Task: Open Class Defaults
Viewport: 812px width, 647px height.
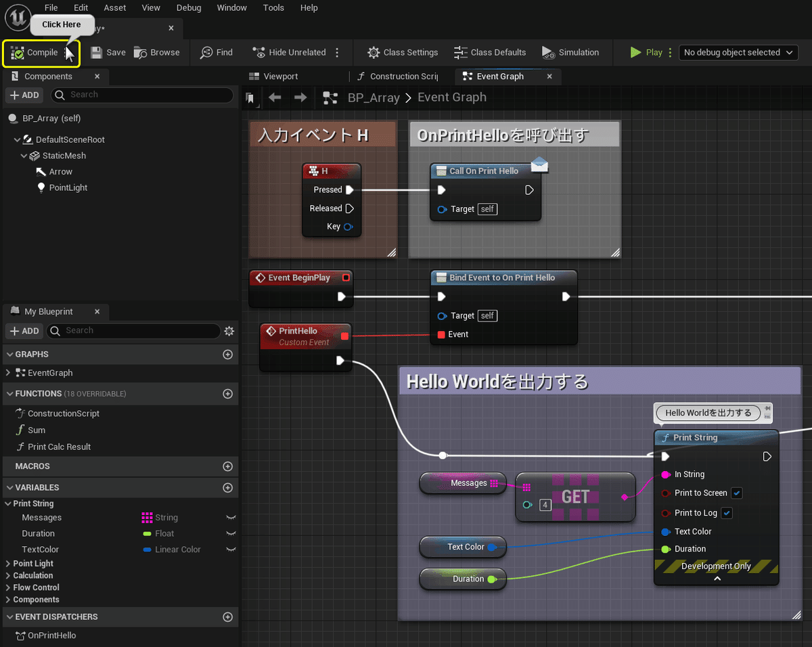Action: tap(490, 53)
